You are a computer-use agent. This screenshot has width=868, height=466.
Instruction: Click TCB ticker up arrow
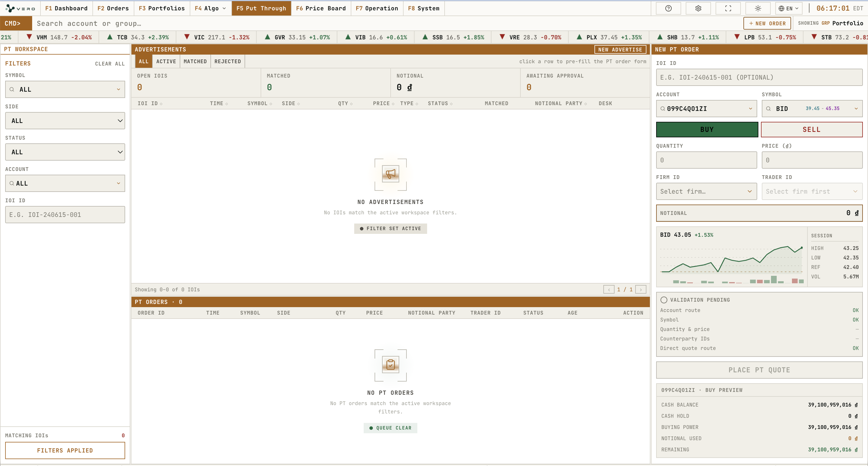pyautogui.click(x=110, y=37)
